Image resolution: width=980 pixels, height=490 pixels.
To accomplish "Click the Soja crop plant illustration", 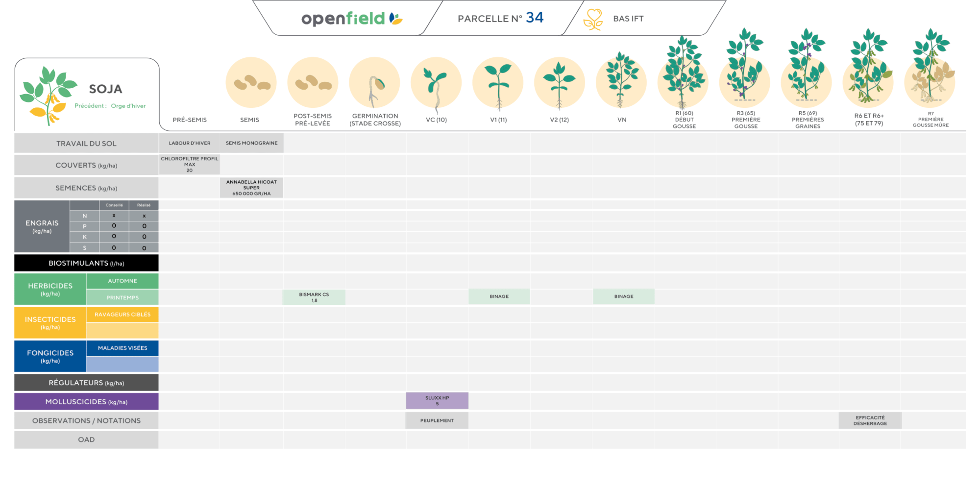I will click(48, 95).
